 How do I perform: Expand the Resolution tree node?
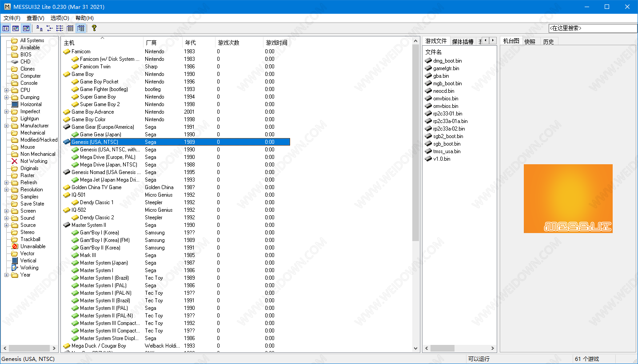[7, 190]
